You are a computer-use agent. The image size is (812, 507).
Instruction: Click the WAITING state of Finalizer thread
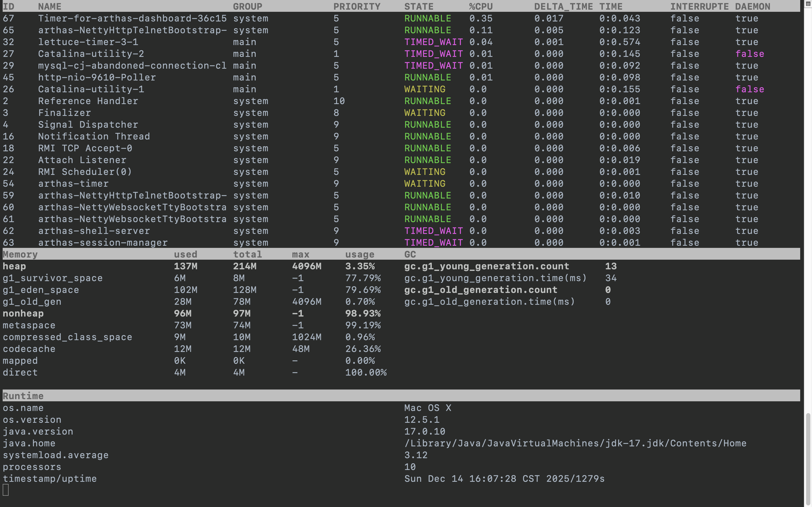425,113
